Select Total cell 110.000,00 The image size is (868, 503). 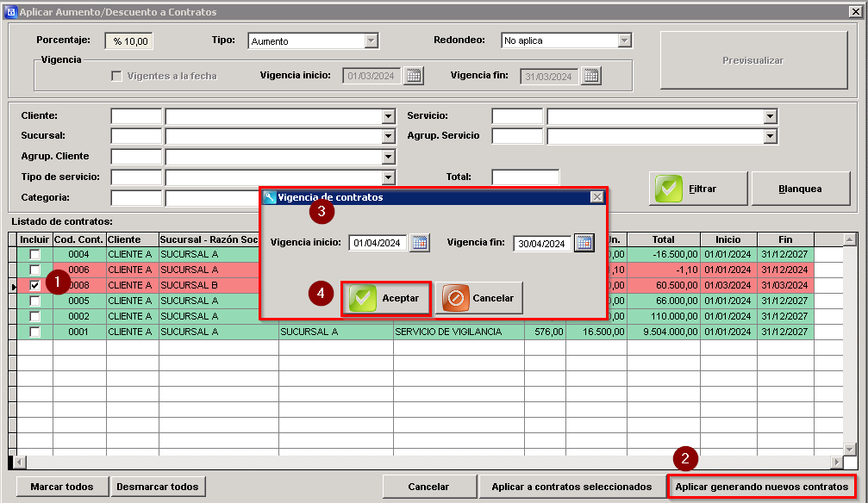[x=663, y=316]
